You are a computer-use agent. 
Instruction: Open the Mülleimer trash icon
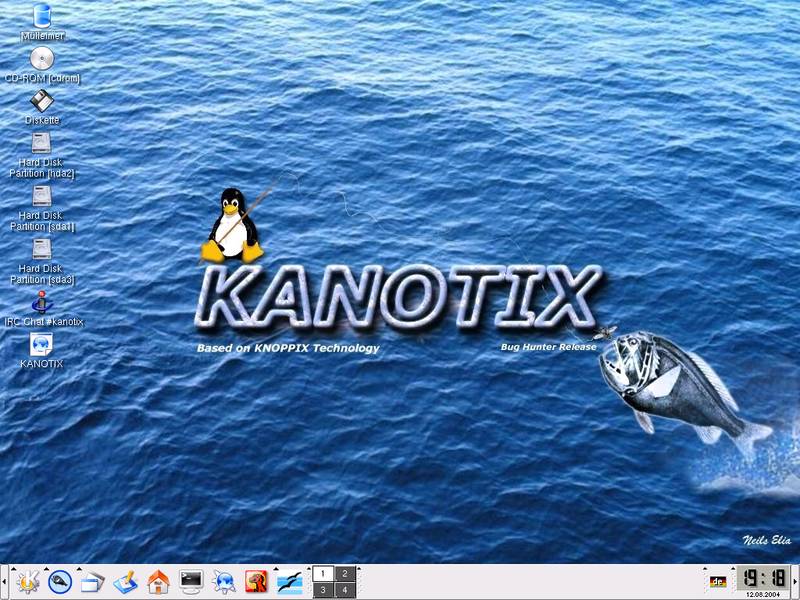(41, 17)
